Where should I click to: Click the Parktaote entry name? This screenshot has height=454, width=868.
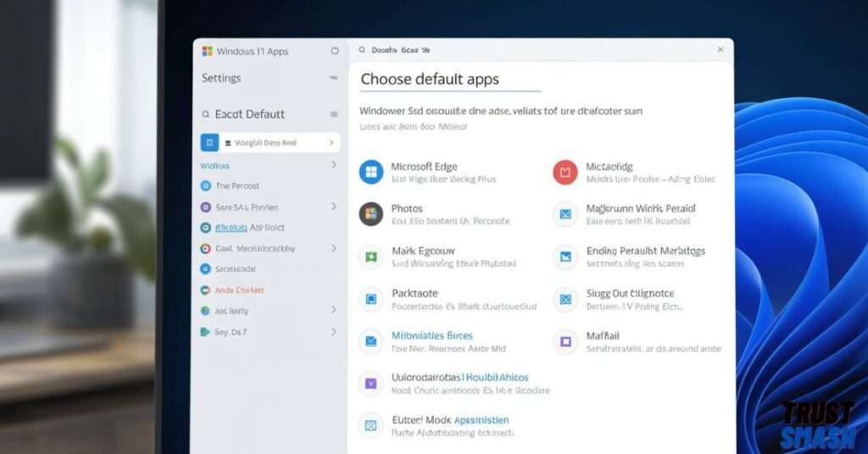415,293
